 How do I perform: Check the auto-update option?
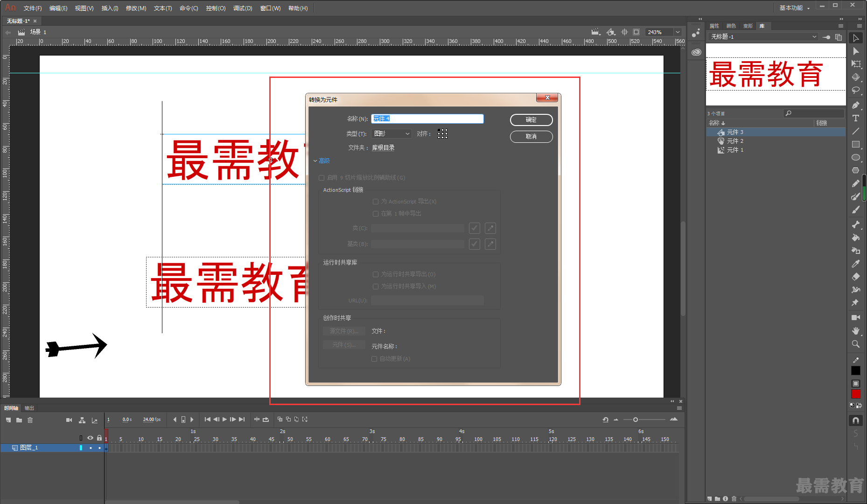click(374, 359)
